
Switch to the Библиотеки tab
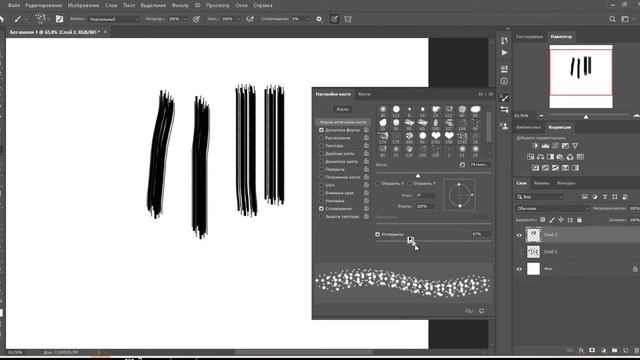(x=528, y=127)
